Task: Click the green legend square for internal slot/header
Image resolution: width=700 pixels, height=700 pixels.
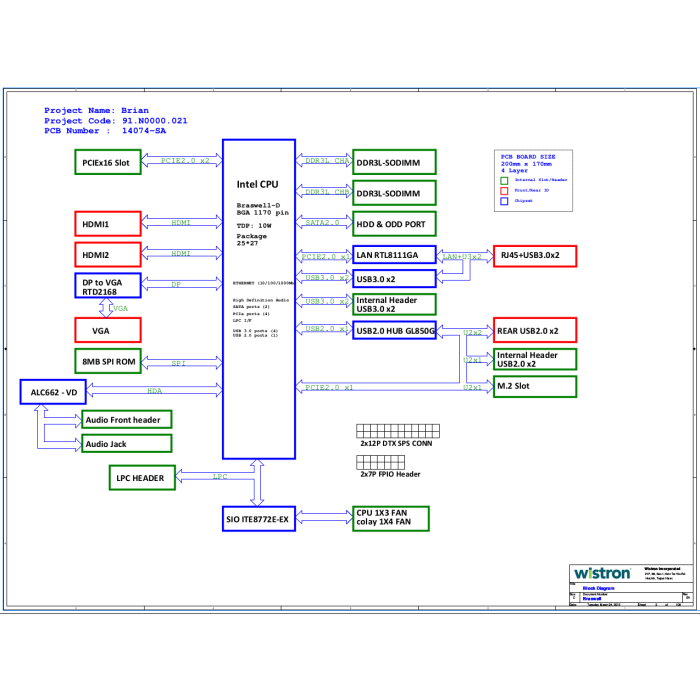Action: tap(504, 180)
